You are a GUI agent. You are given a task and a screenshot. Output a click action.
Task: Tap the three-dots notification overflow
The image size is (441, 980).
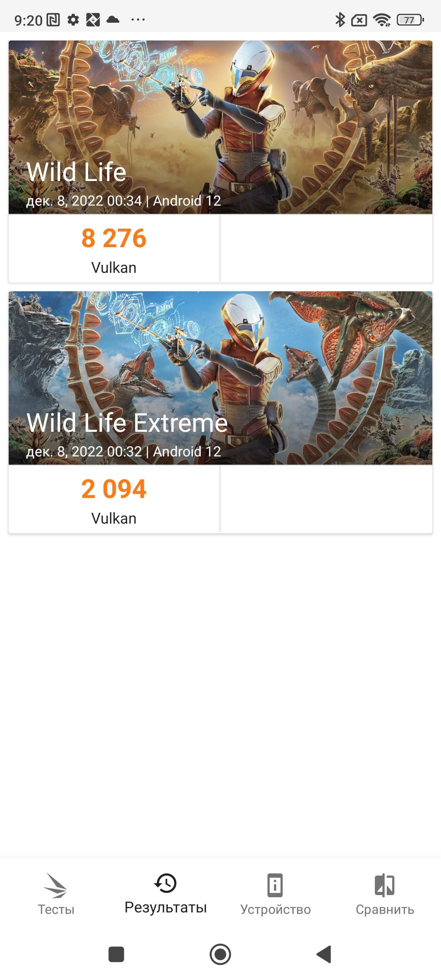pos(138,20)
